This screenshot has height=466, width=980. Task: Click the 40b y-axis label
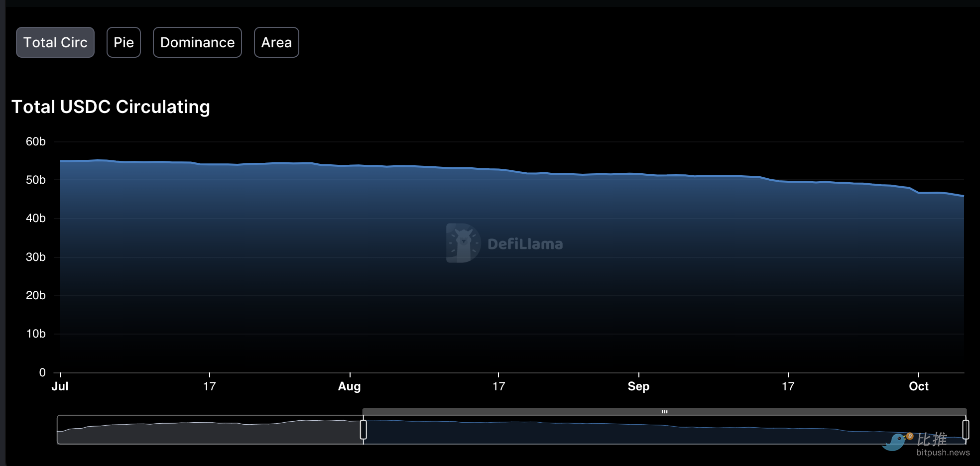coord(36,219)
